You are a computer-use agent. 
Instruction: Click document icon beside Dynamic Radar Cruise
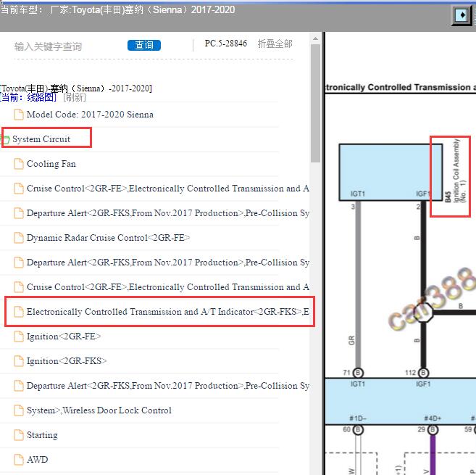[19, 238]
